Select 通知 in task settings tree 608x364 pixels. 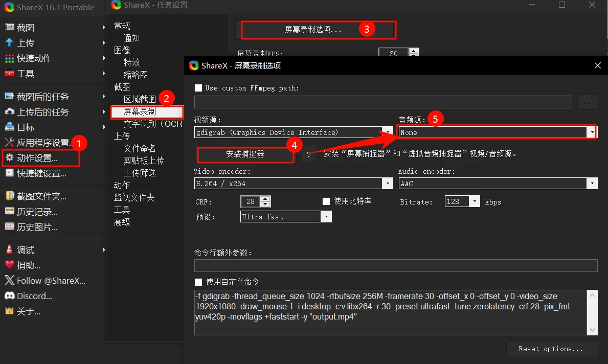(x=131, y=38)
